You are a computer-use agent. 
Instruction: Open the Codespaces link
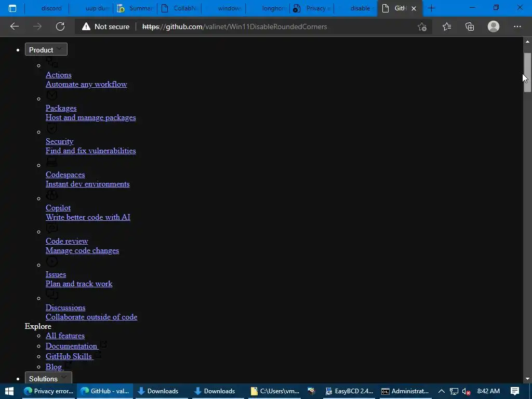pyautogui.click(x=65, y=175)
